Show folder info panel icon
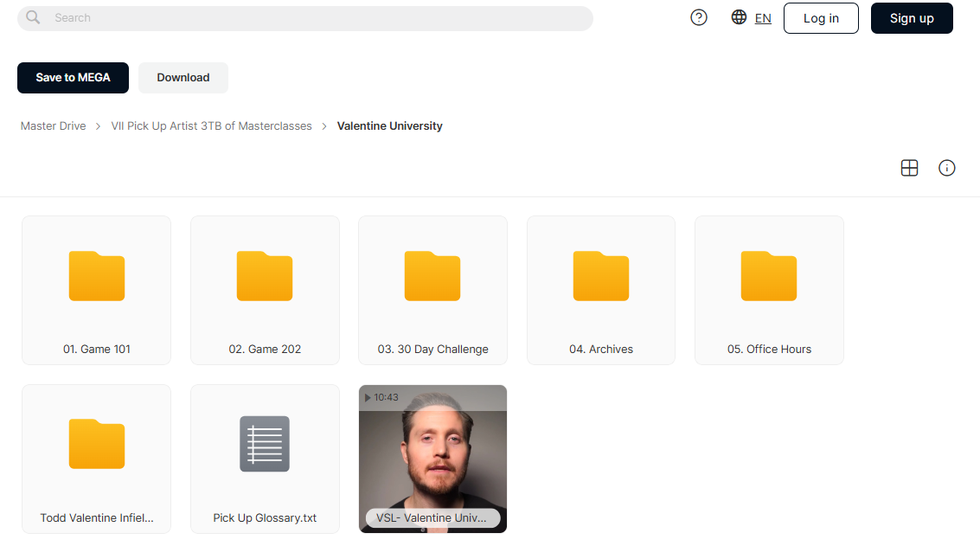This screenshot has height=546, width=980. (x=947, y=168)
